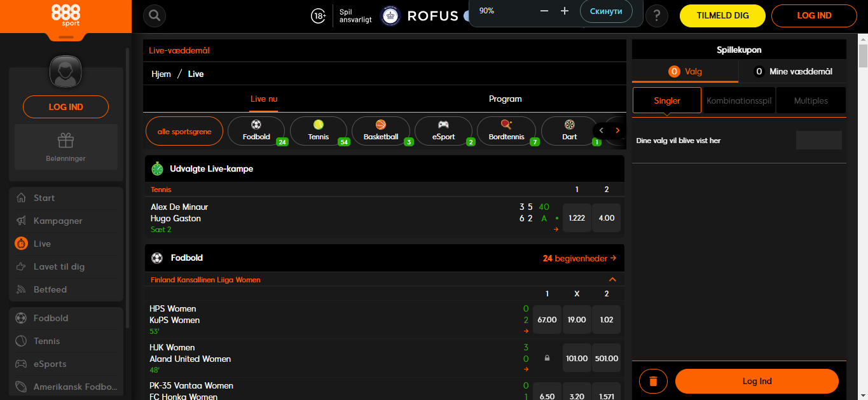This screenshot has height=400, width=868.
Task: Select the Tennis sport filter
Action: tap(319, 132)
